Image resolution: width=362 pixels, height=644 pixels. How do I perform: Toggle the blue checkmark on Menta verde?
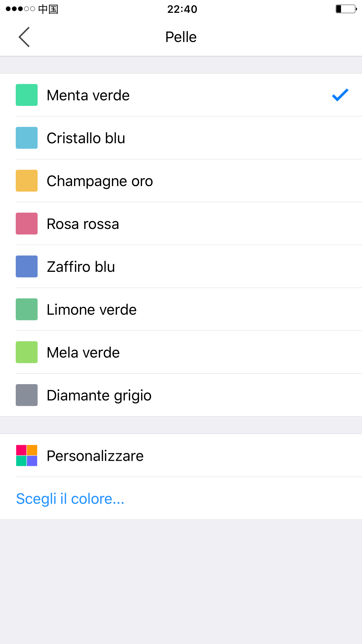coord(340,95)
